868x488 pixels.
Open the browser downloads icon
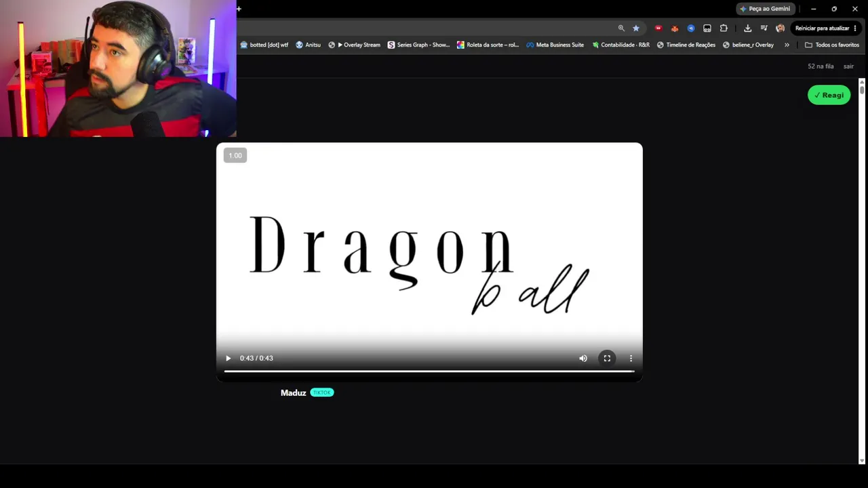tap(747, 28)
